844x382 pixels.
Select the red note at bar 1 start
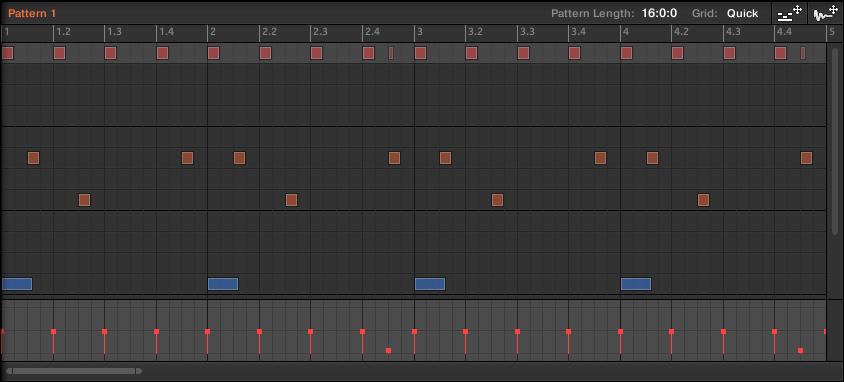(x=8, y=53)
